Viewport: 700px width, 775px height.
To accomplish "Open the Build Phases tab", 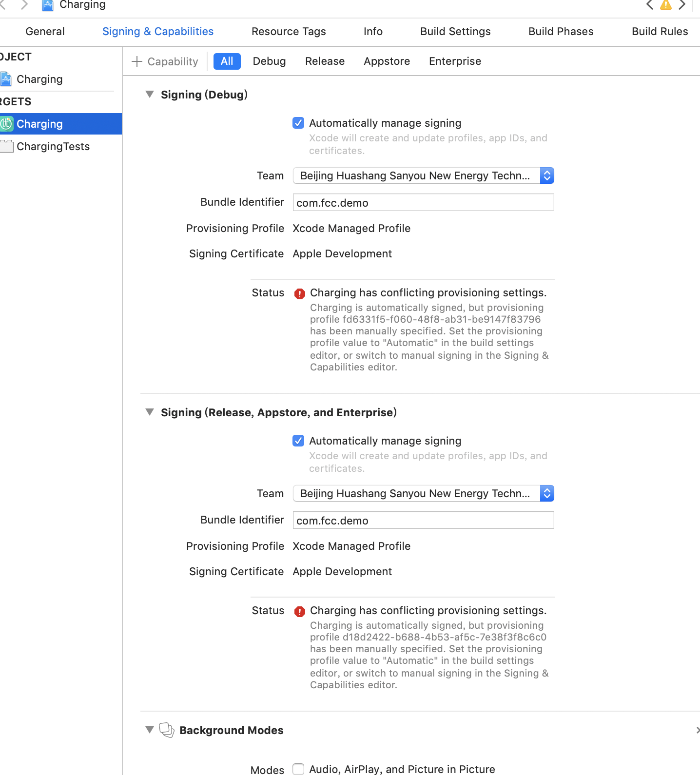I will pos(561,32).
